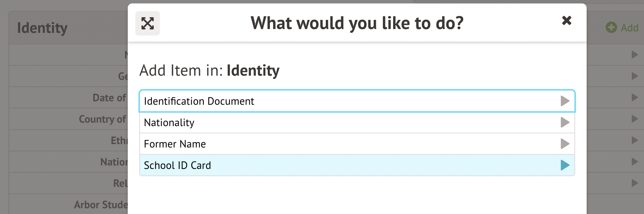This screenshot has width=644, height=214.
Task: Open the background 'Rel' row arrow
Action: coord(634,183)
